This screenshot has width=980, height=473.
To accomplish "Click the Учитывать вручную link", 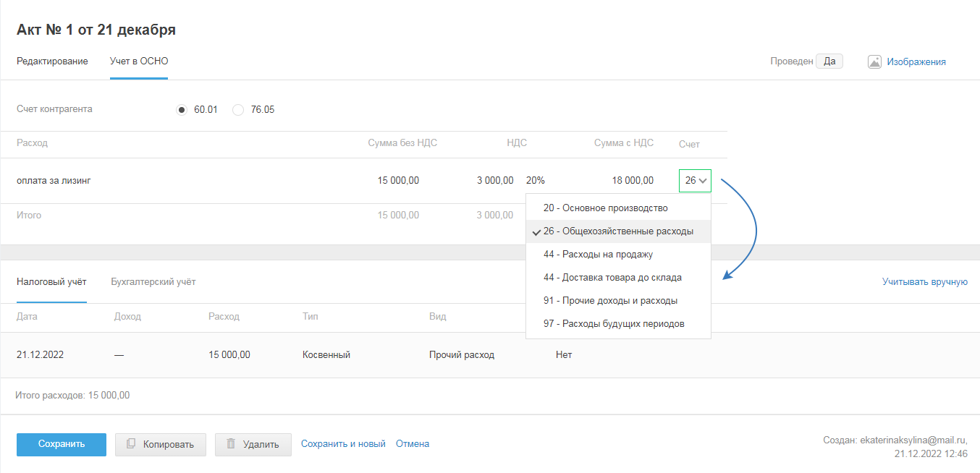I will coord(924,282).
